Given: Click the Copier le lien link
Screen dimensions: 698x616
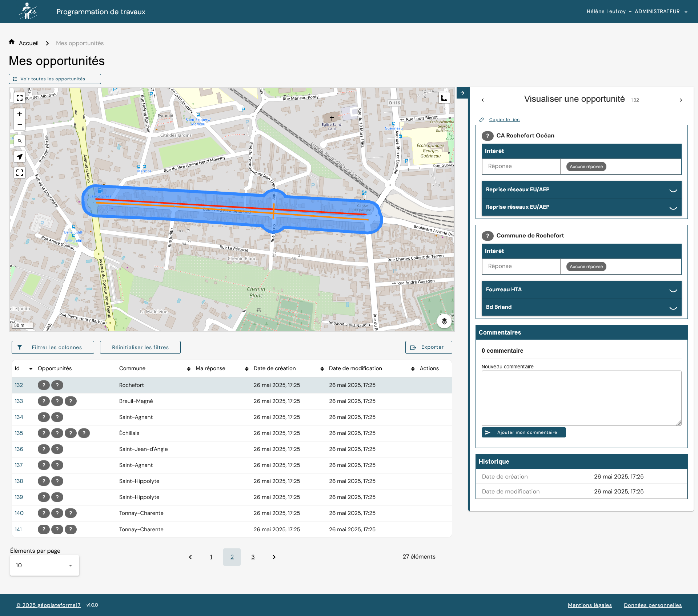Looking at the screenshot, I should point(504,120).
